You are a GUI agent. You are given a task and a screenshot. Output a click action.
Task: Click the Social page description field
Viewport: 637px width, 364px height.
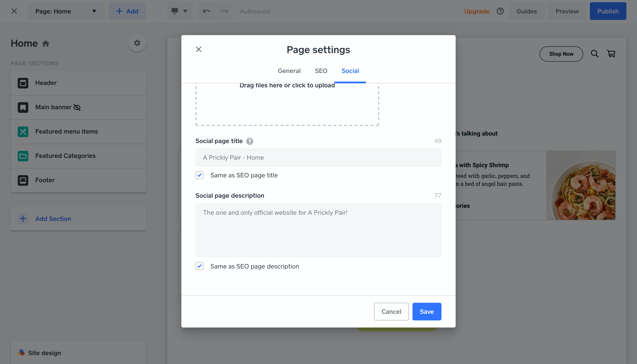click(318, 230)
